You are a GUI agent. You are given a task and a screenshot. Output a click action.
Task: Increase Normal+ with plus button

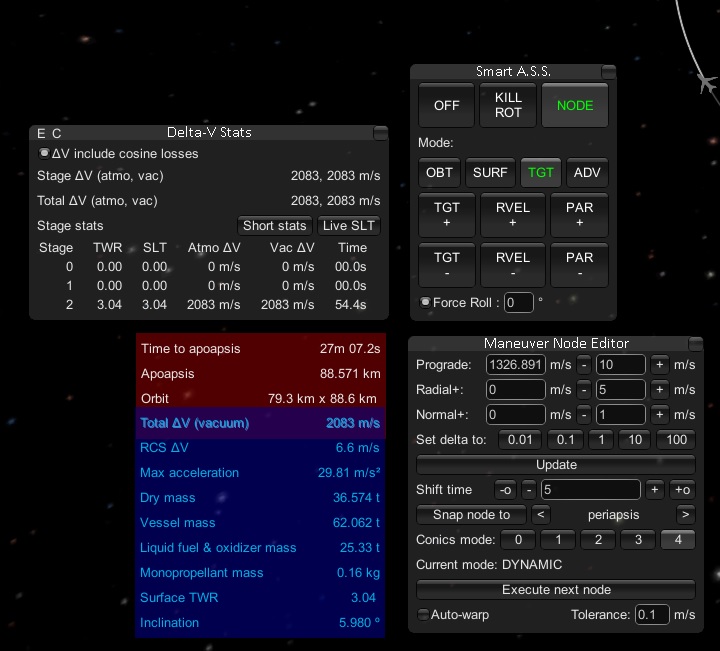pyautogui.click(x=659, y=415)
